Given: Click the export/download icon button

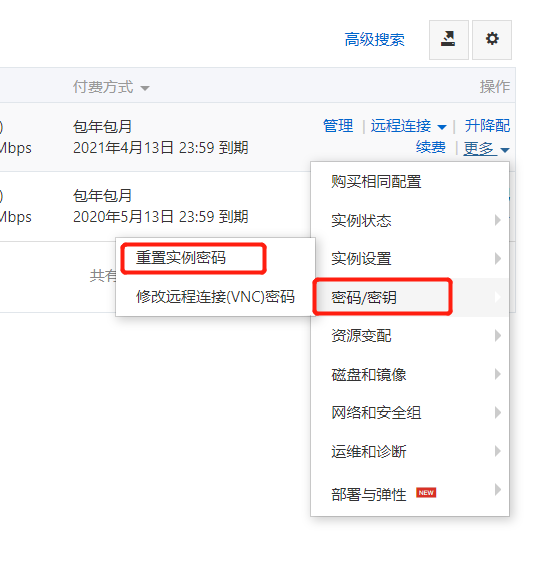Looking at the screenshot, I should click(x=449, y=39).
